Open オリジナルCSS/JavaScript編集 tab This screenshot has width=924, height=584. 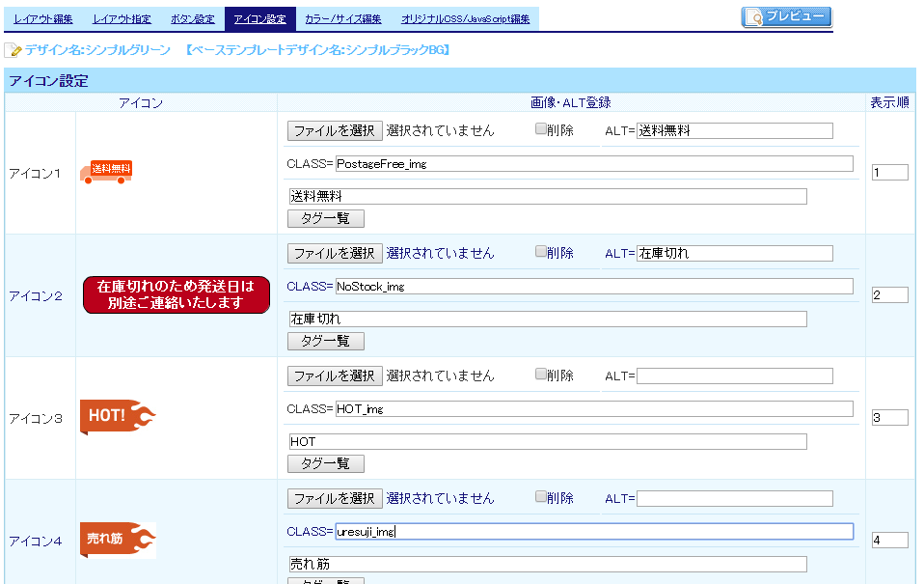click(466, 19)
